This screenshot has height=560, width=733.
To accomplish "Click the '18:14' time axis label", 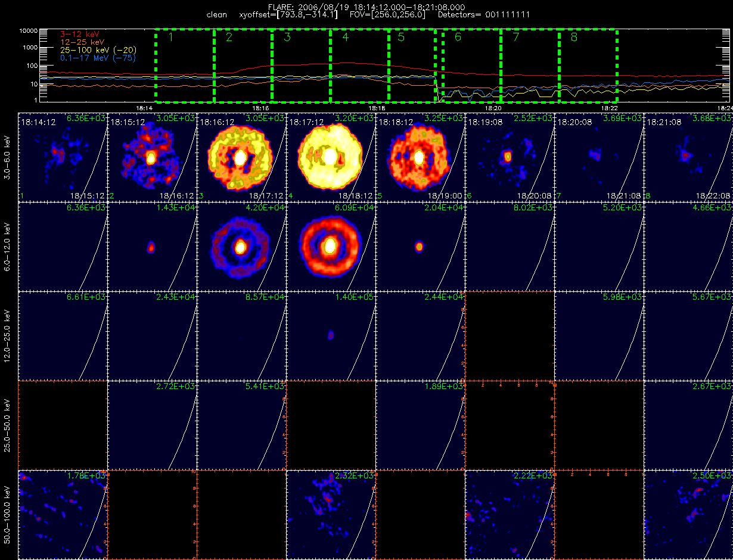I will (145, 108).
